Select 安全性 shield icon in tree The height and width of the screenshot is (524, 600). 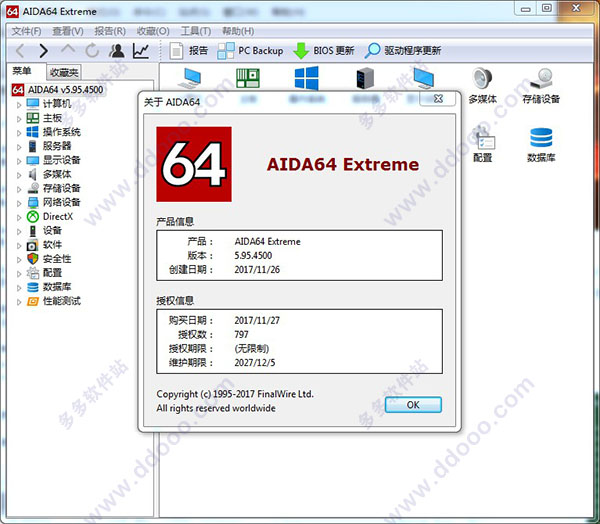tap(33, 259)
